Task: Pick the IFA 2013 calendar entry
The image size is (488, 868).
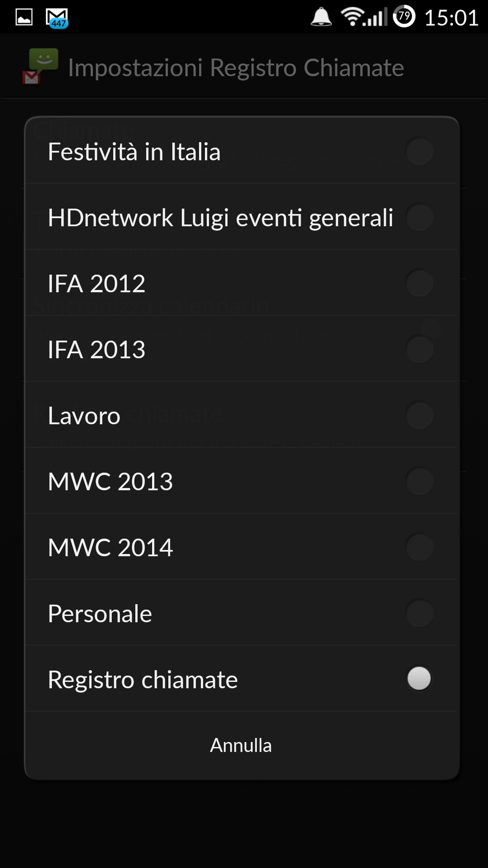Action: (x=97, y=350)
